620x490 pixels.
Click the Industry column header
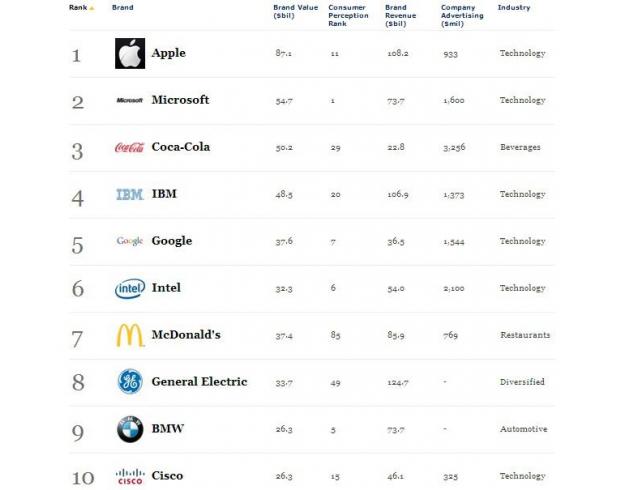[514, 8]
